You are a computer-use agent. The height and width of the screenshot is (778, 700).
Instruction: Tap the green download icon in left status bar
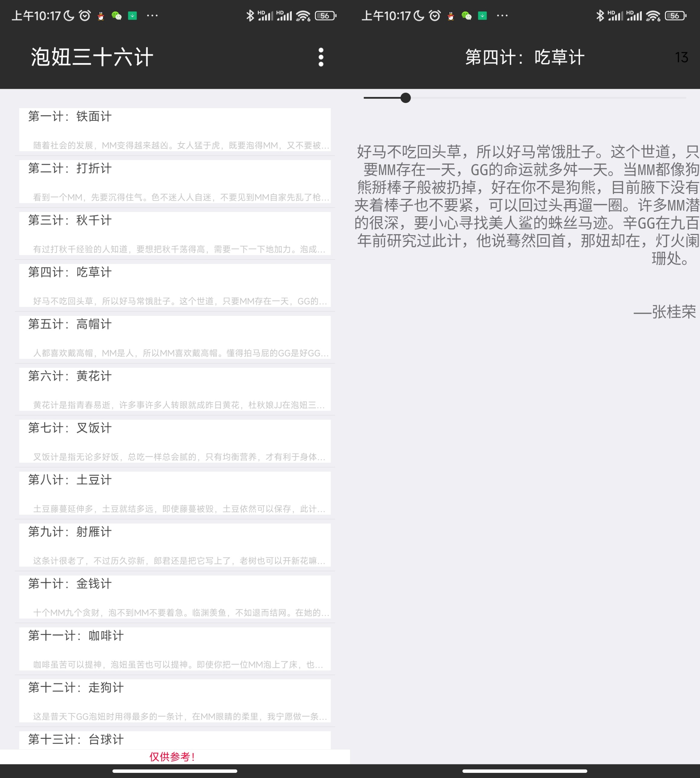click(x=132, y=16)
